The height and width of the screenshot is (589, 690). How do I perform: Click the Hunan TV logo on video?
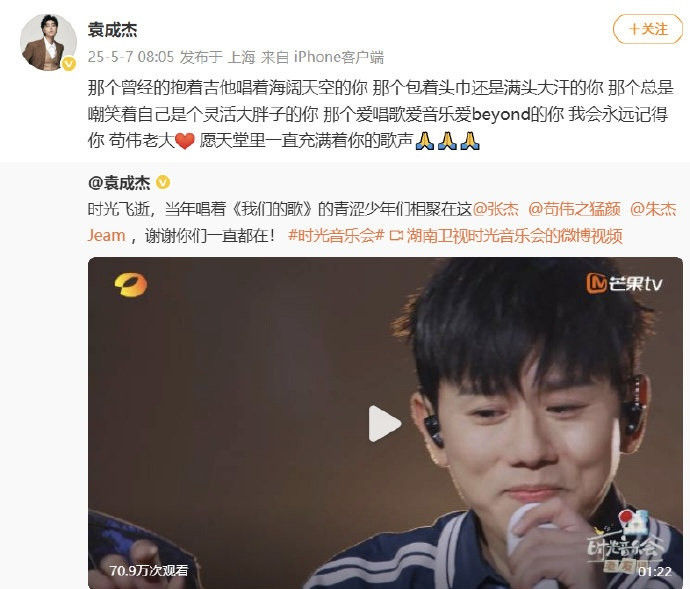pos(131,285)
